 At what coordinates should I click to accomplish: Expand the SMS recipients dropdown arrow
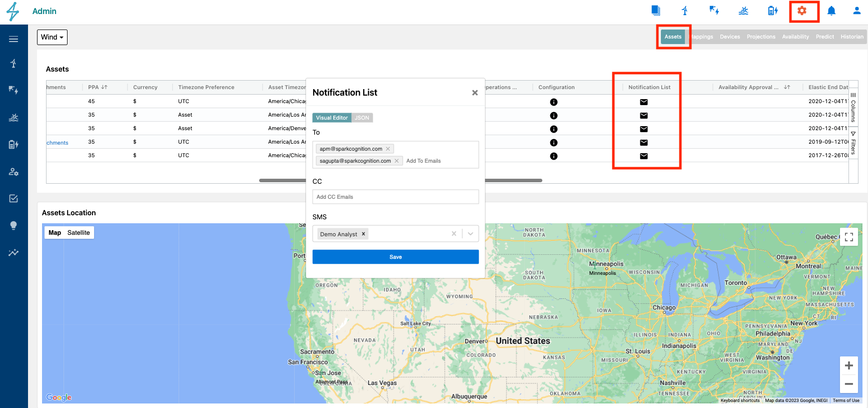click(x=470, y=234)
